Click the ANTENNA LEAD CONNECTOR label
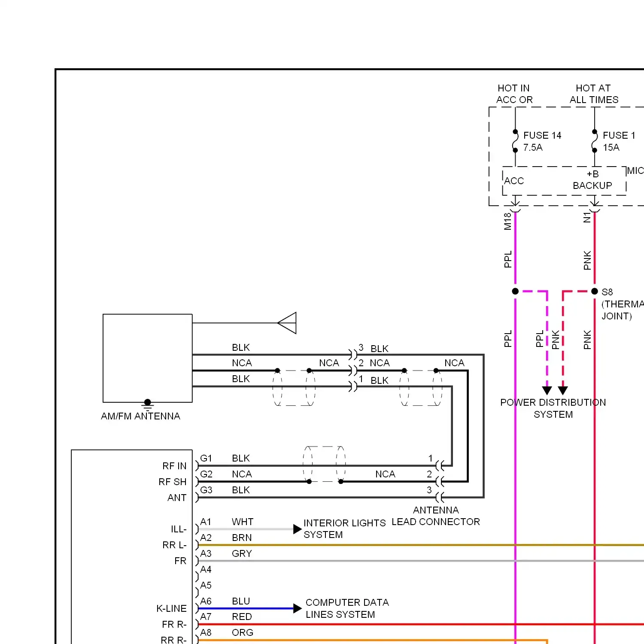Image resolution: width=644 pixels, height=644 pixels. pyautogui.click(x=436, y=516)
